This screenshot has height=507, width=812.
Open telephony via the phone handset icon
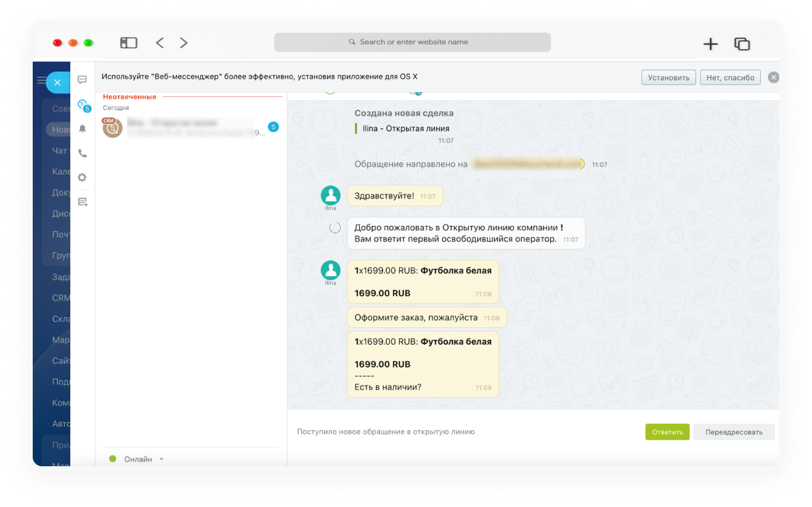click(x=82, y=153)
